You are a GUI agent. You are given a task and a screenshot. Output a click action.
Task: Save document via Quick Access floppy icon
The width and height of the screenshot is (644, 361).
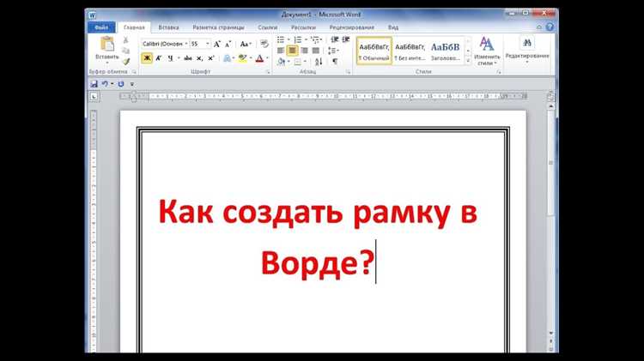(94, 83)
